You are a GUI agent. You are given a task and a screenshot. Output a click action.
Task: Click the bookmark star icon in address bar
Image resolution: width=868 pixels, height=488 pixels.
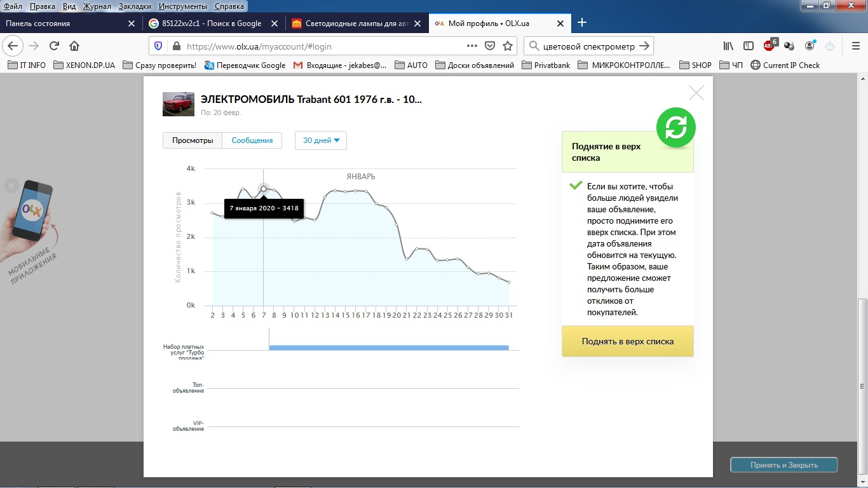(x=508, y=46)
